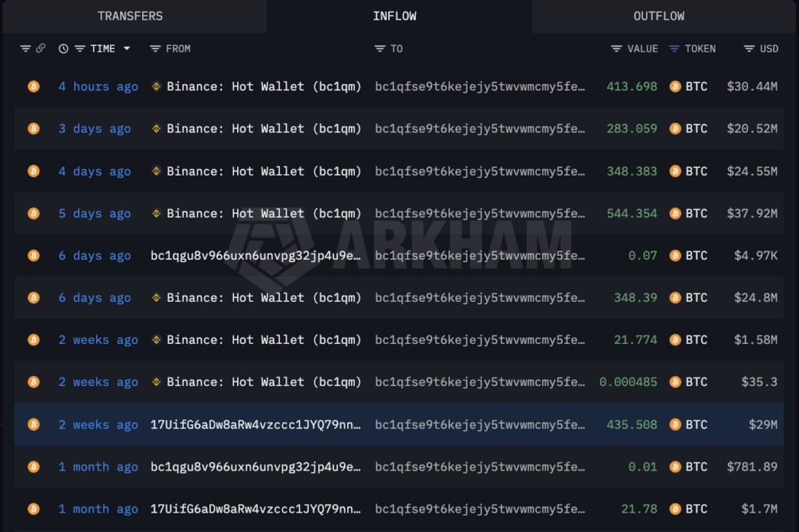The width and height of the screenshot is (799, 532).
Task: Click the Bitcoin row icon for the 435.508 BTC transfer
Action: pos(34,424)
